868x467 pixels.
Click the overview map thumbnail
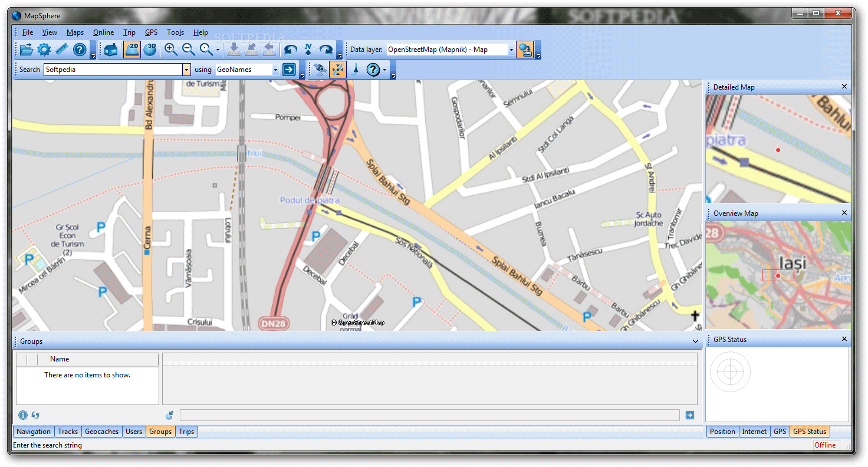[x=778, y=275]
